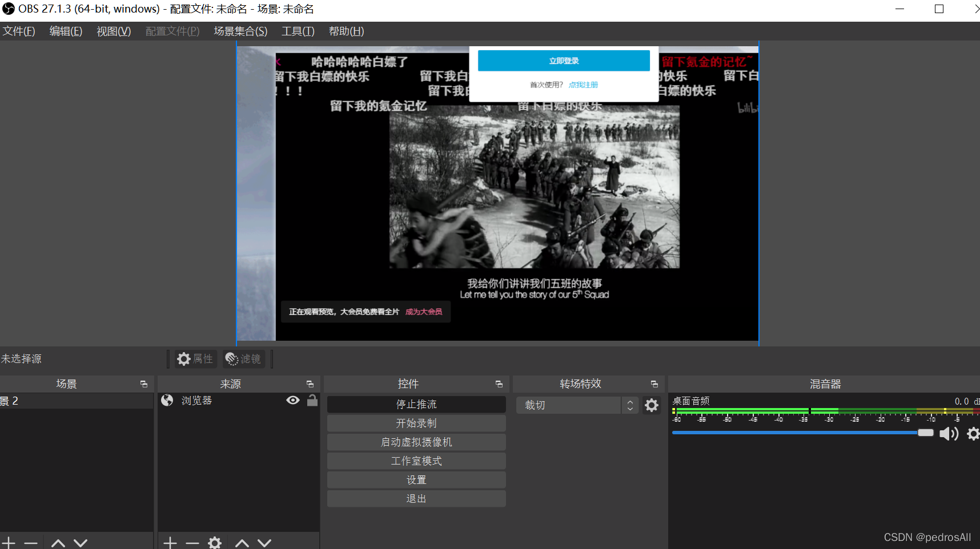Click the 点我注册 link in preview
980x549 pixels.
tap(583, 85)
